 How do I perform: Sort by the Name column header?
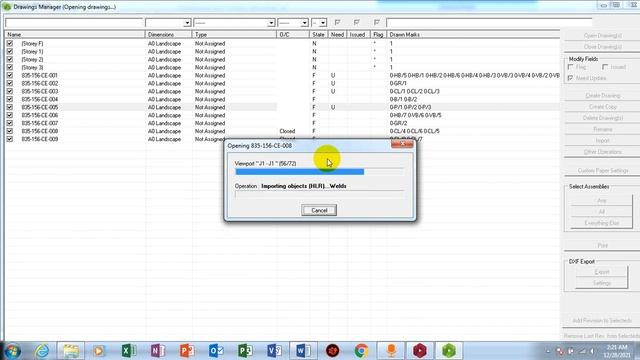pyautogui.click(x=74, y=35)
